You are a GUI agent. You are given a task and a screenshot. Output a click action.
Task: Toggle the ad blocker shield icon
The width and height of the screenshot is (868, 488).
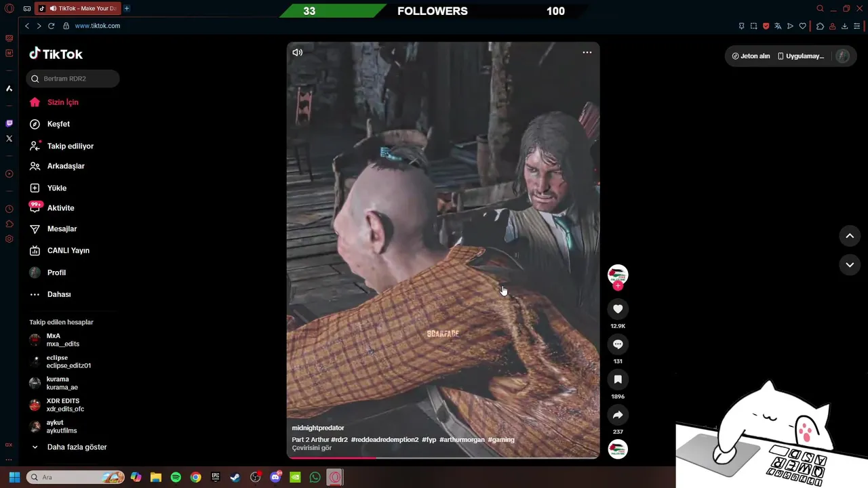pos(766,26)
